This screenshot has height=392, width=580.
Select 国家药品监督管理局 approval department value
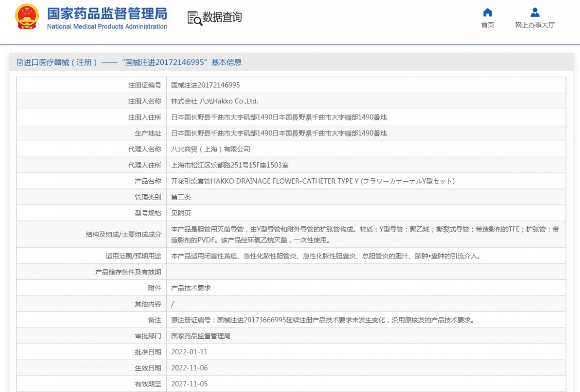point(201,336)
